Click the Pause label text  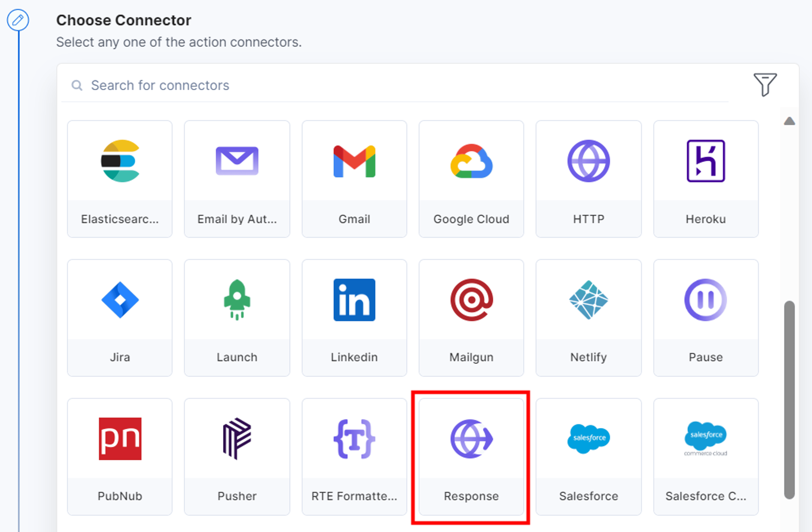click(706, 357)
